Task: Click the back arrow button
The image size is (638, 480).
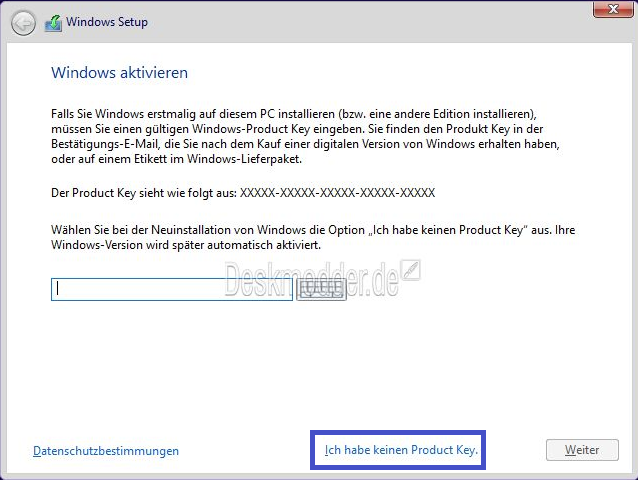Action: click(23, 23)
